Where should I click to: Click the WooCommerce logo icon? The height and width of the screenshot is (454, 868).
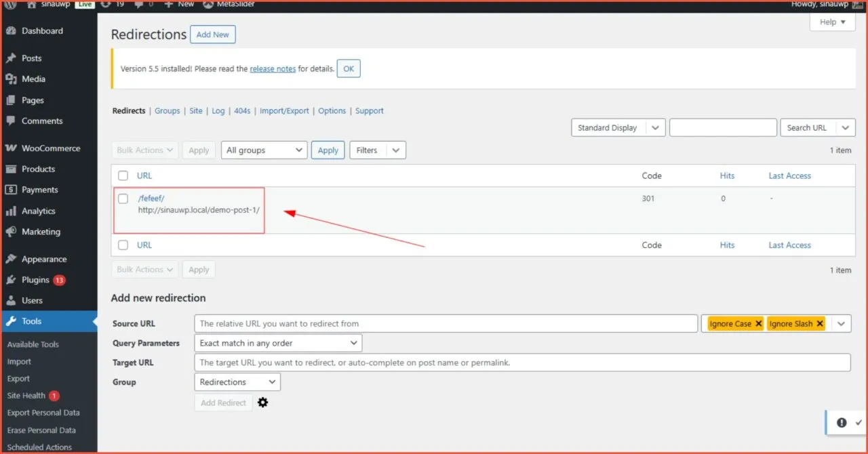[11, 148]
